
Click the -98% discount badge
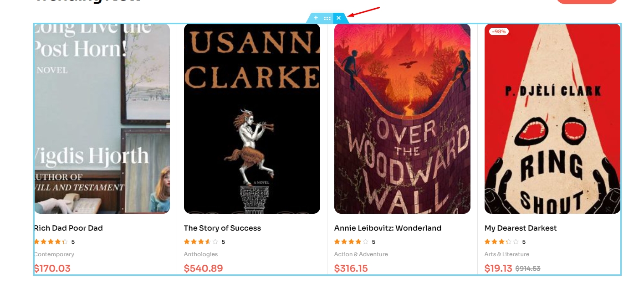(499, 31)
